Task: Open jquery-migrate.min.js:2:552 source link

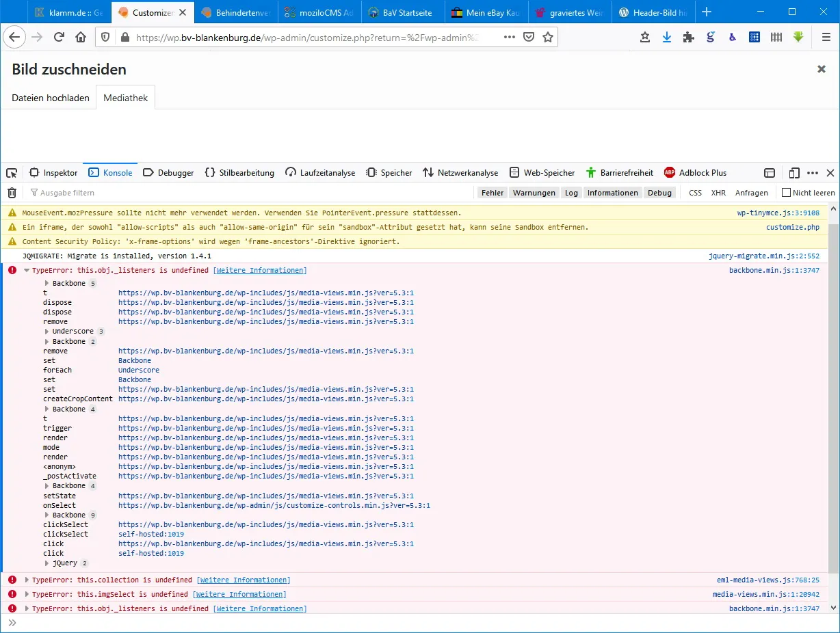Action: pos(763,256)
